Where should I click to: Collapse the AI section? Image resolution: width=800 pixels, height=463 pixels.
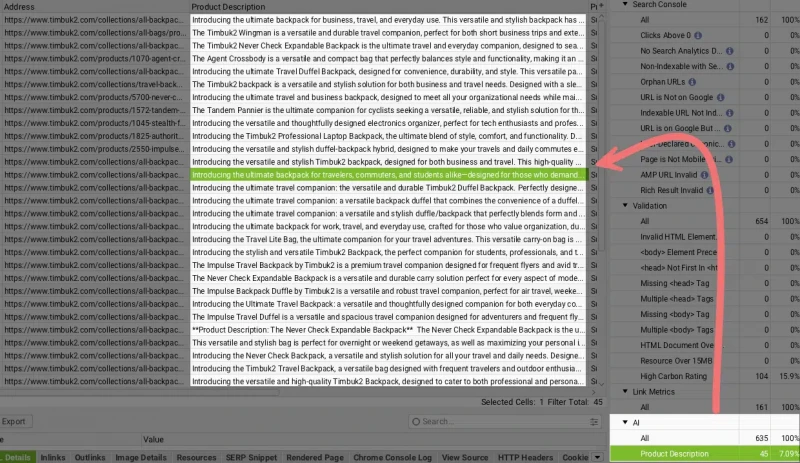[x=625, y=422]
